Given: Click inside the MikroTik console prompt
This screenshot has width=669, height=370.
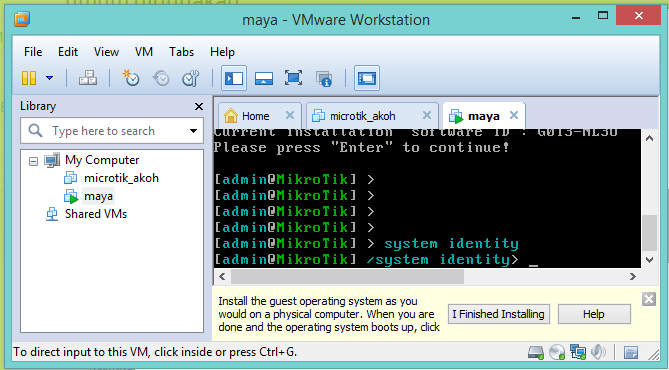Looking at the screenshot, I should 427,198.
